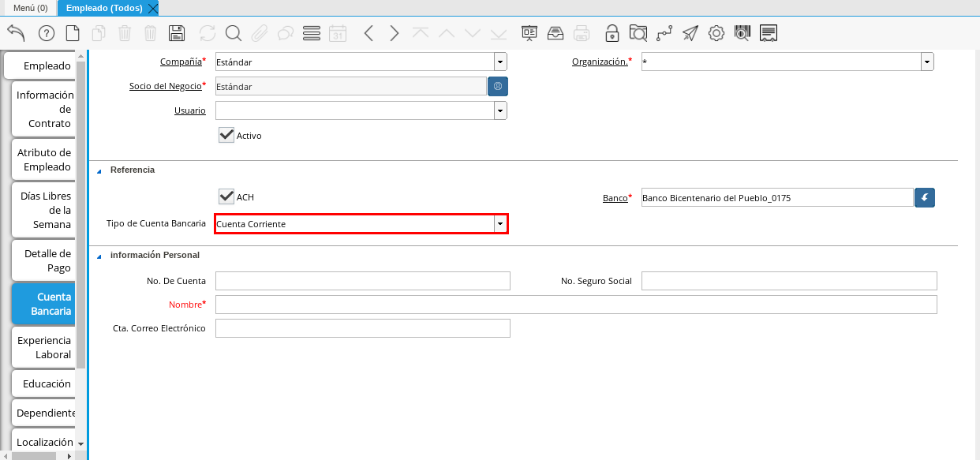
Task: Click the Compañía field label link
Action: [181, 62]
